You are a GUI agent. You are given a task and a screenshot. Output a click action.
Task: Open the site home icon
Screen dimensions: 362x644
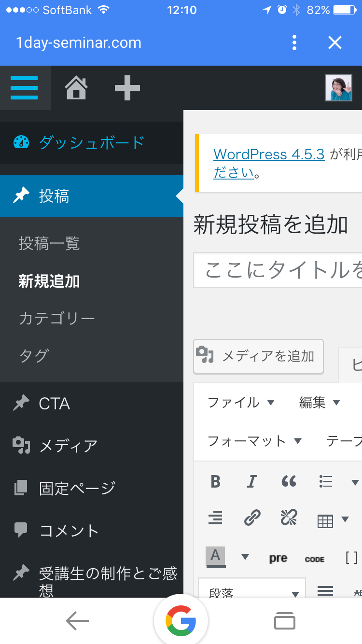tap(76, 88)
